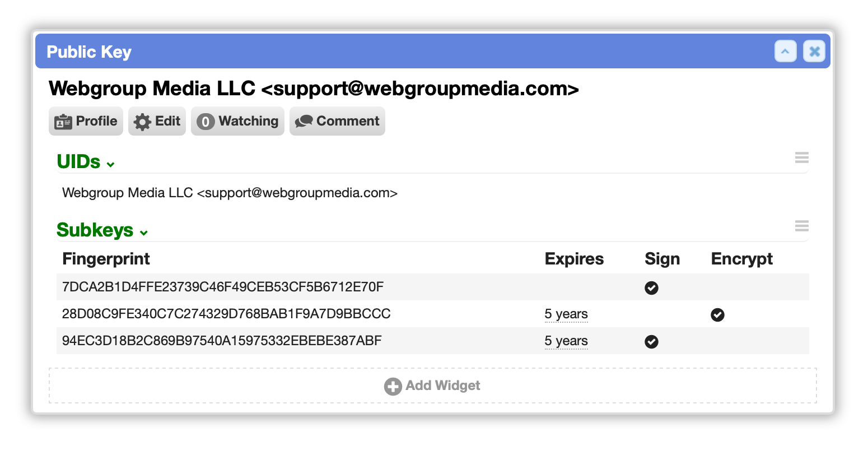Image resolution: width=868 pixels, height=455 pixels.
Task: Open the Profile card button
Action: (86, 121)
